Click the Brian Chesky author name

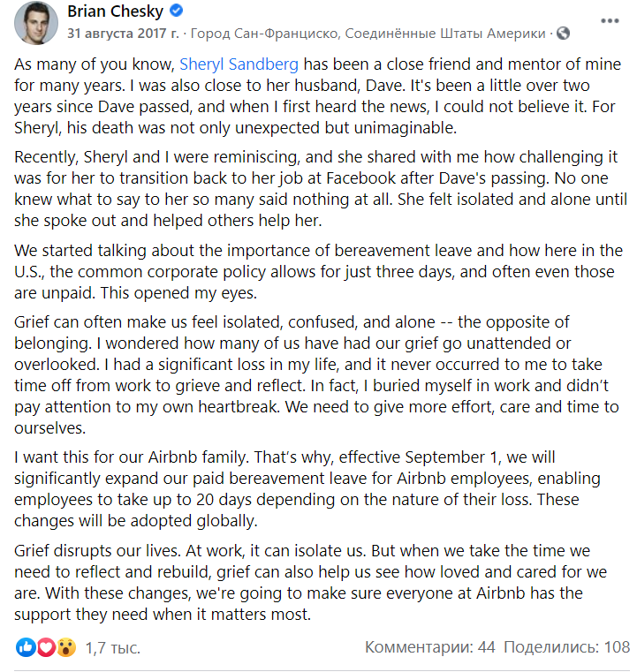(116, 11)
